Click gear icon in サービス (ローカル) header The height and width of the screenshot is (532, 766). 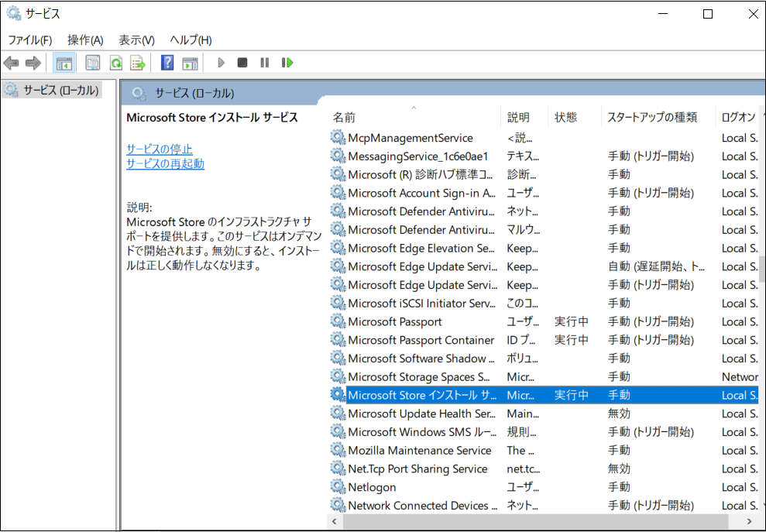click(x=139, y=93)
